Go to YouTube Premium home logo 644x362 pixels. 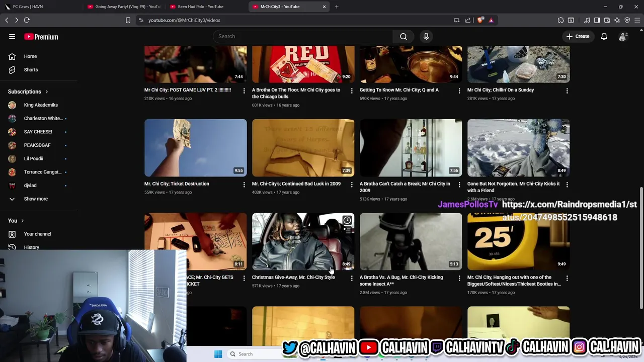(x=41, y=37)
